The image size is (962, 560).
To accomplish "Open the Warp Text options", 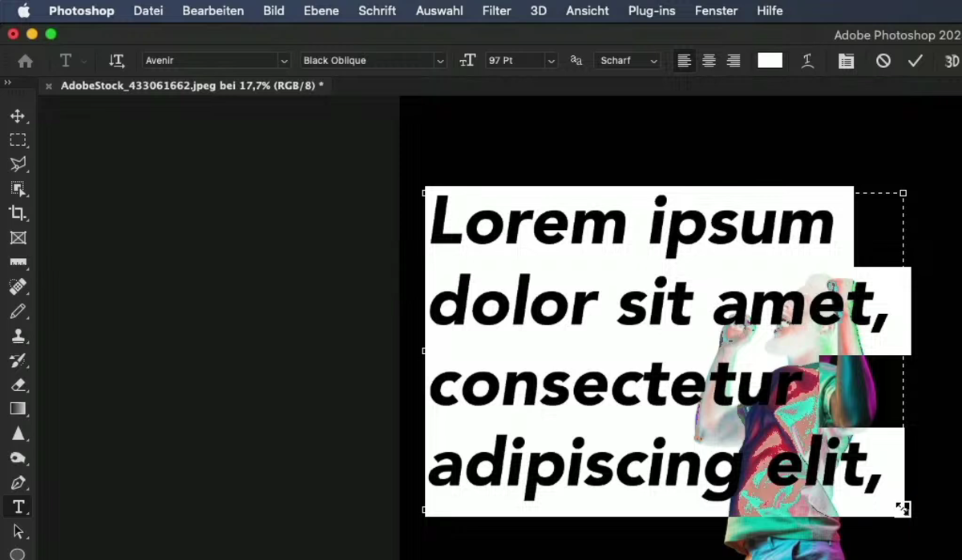I will 808,61.
